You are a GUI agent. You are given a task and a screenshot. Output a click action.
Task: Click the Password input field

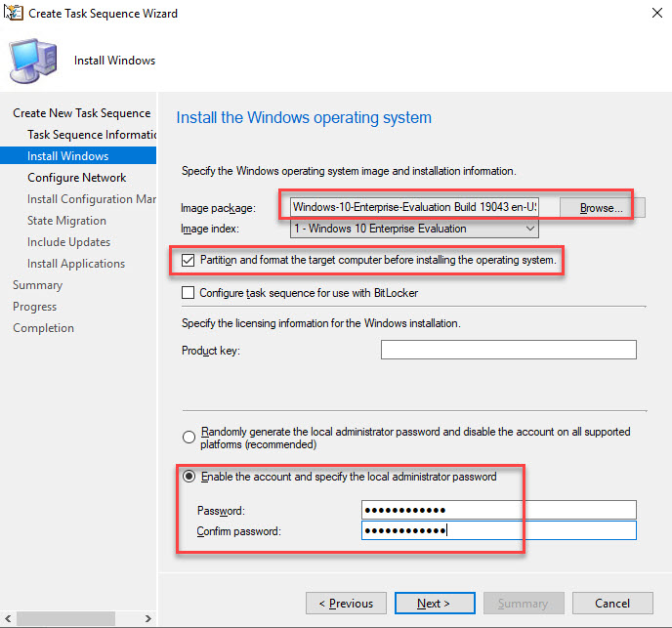click(x=498, y=510)
